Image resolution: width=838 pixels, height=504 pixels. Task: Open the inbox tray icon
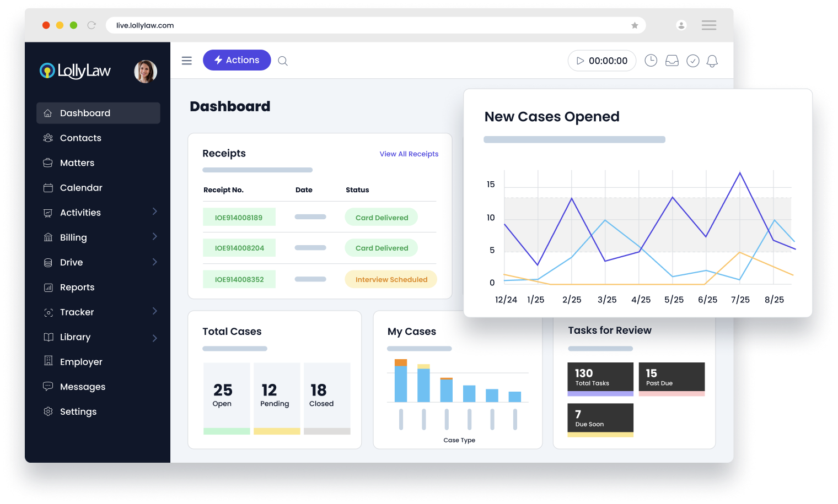coord(672,61)
